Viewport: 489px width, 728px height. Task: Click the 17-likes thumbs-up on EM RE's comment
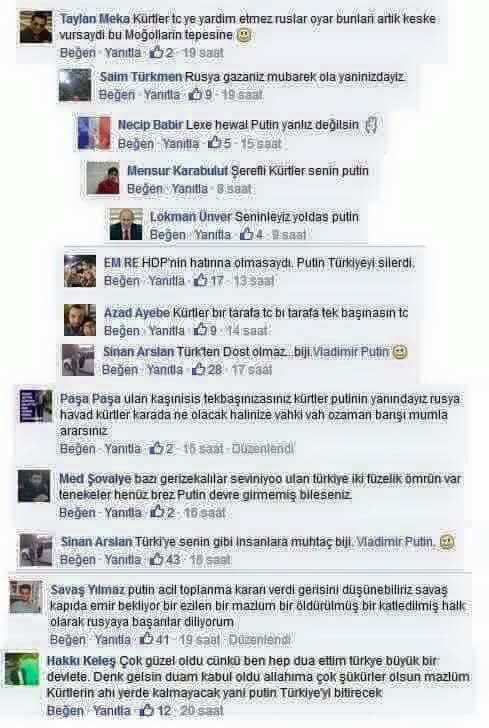click(201, 280)
